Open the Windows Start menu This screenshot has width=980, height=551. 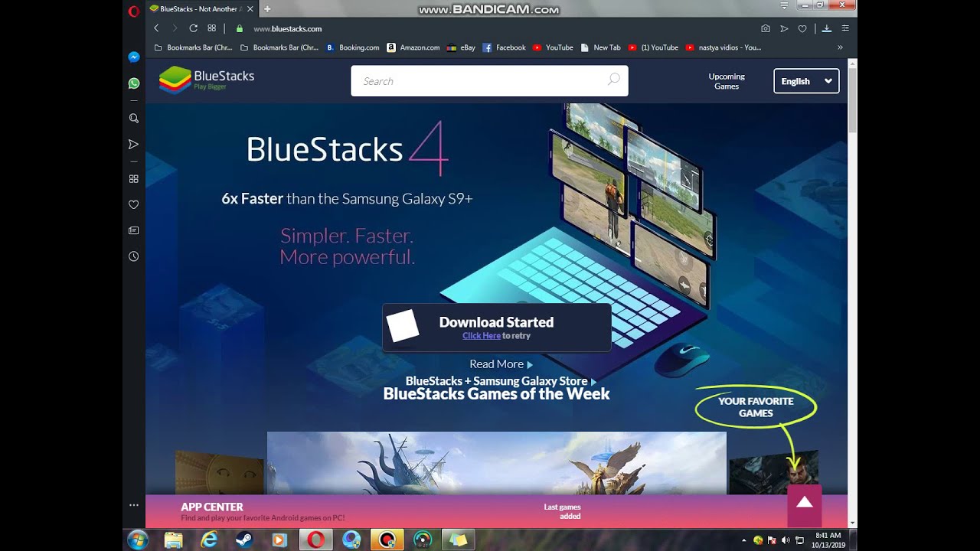point(138,540)
